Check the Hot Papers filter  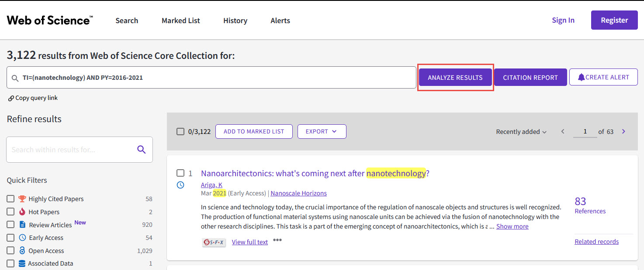pos(10,212)
